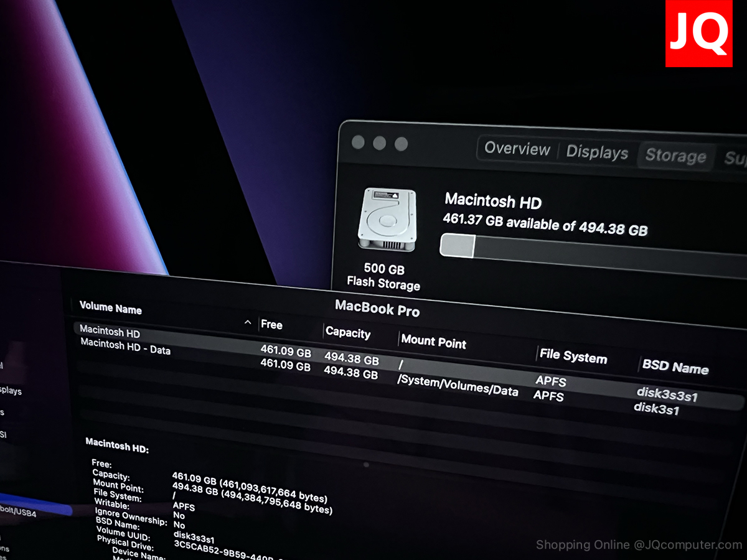Click the Volume Name sort arrow
Screen dimensions: 747x560
(x=248, y=322)
